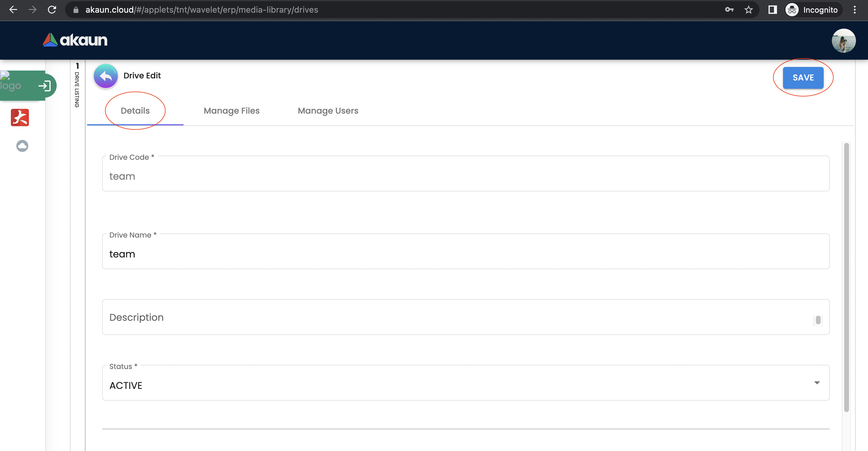Switch to the Manage Users tab

pyautogui.click(x=328, y=111)
